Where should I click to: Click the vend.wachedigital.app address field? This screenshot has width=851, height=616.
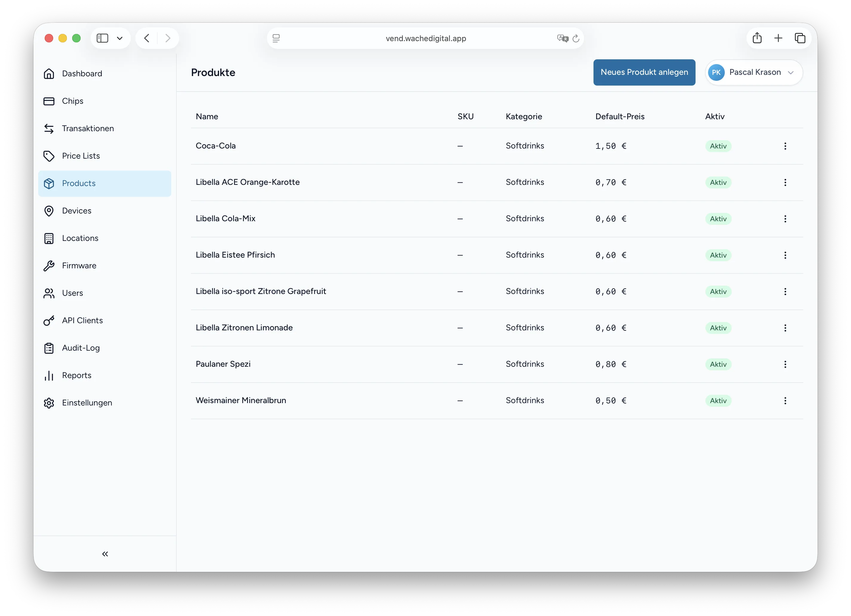coord(425,38)
